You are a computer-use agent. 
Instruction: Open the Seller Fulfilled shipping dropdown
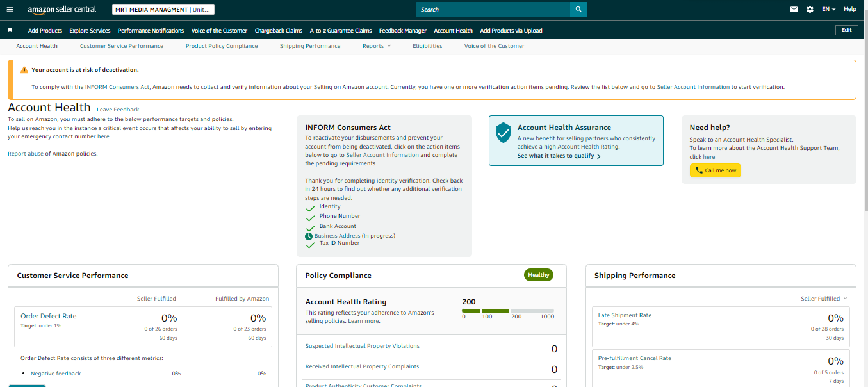[x=824, y=299]
